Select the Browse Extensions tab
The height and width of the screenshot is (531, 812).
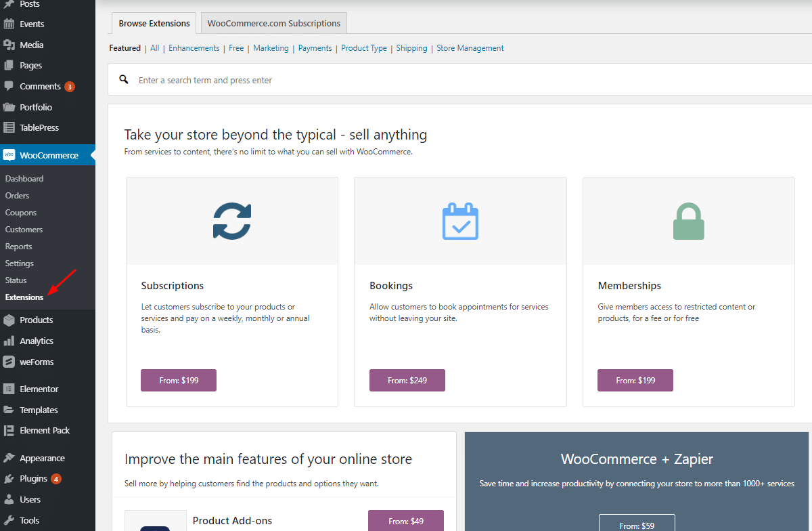(x=154, y=23)
